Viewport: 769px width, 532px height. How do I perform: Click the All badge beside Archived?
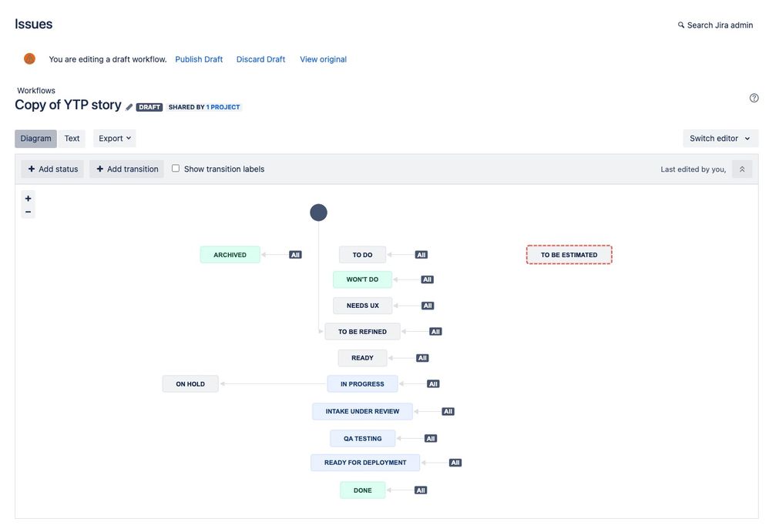pos(295,255)
